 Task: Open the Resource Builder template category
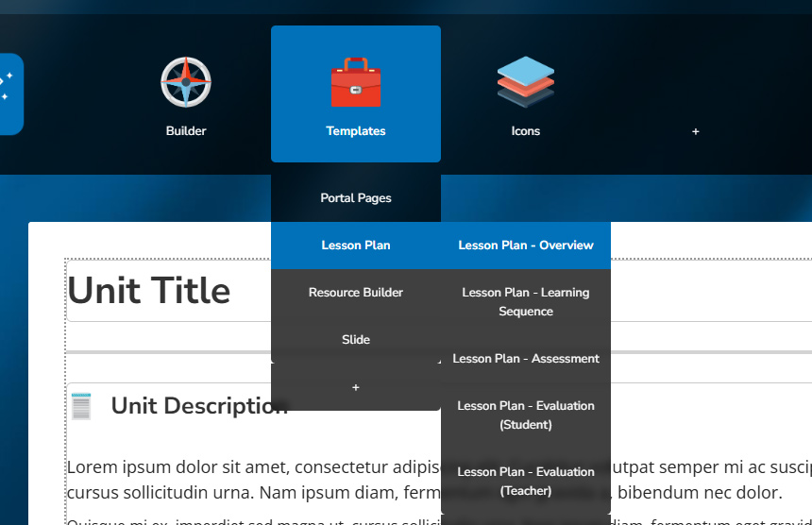[x=355, y=293]
